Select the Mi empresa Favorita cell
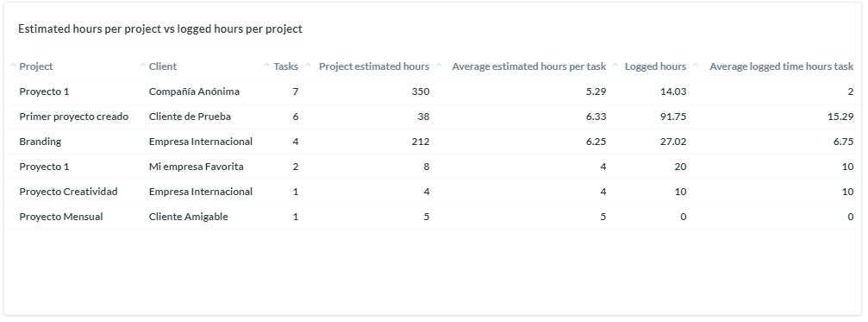Image resolution: width=868 pixels, height=322 pixels. tap(196, 167)
